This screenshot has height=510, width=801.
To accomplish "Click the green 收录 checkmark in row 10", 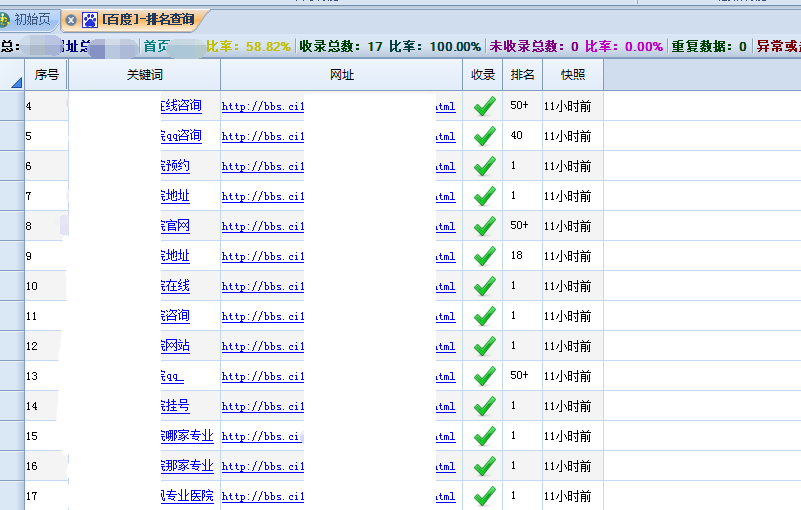I will 484,286.
